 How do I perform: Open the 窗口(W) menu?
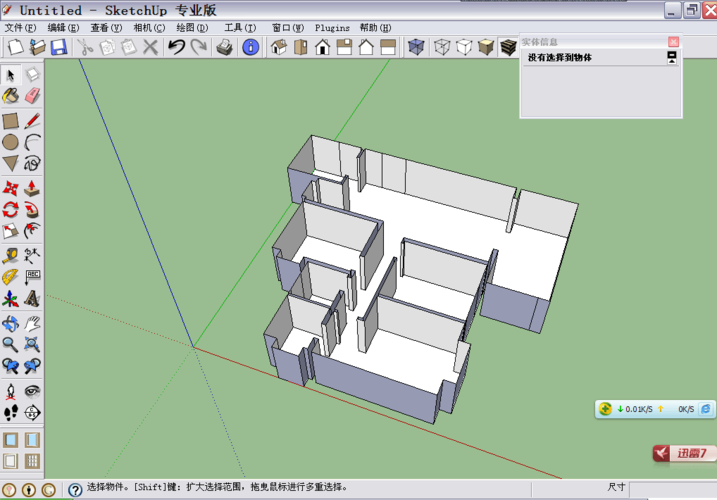coord(288,28)
